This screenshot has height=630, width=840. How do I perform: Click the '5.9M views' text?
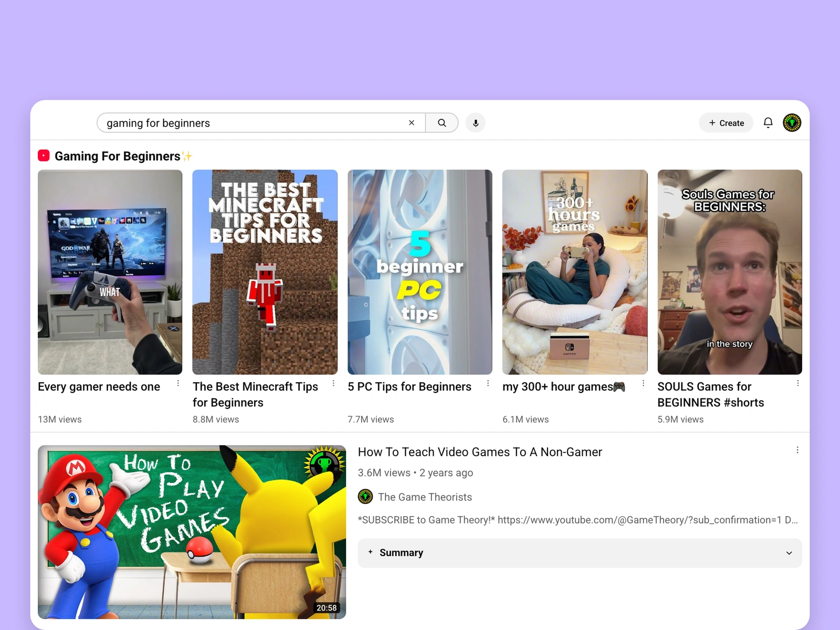click(680, 419)
